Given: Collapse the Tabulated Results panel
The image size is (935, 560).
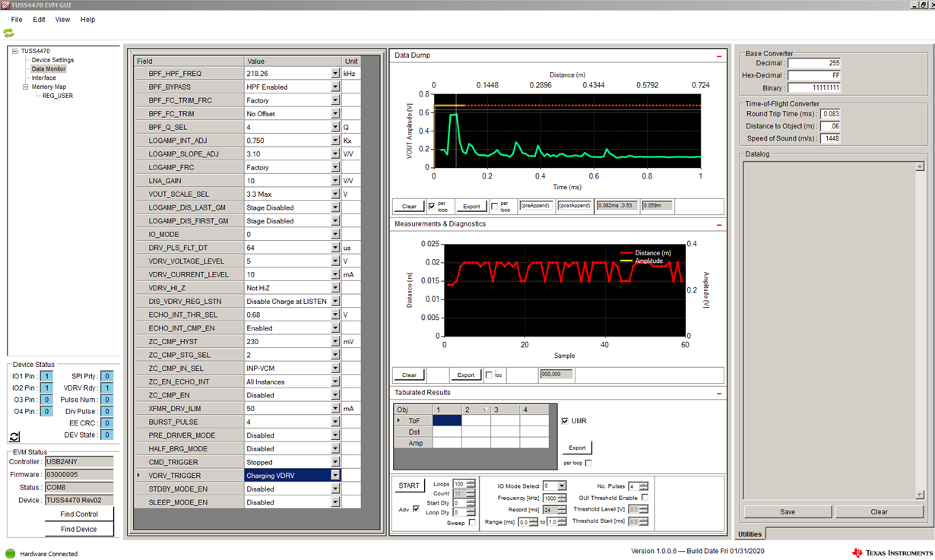Looking at the screenshot, I should point(719,394).
